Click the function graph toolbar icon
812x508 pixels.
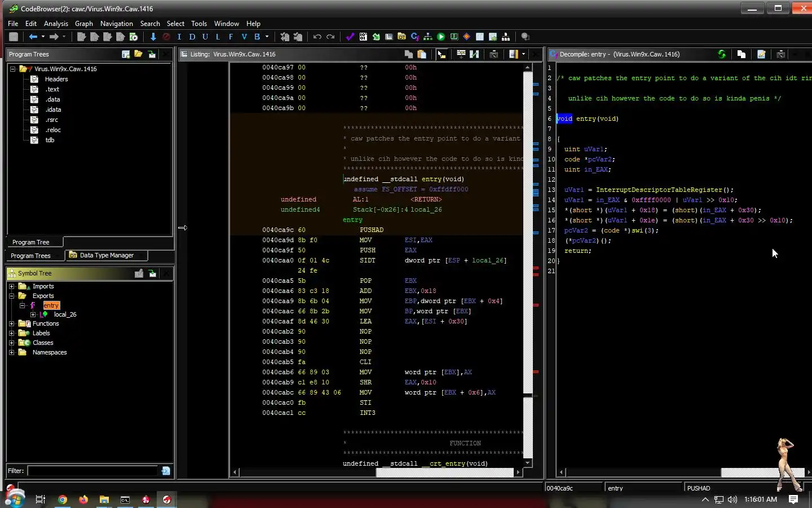pyautogui.click(x=428, y=37)
